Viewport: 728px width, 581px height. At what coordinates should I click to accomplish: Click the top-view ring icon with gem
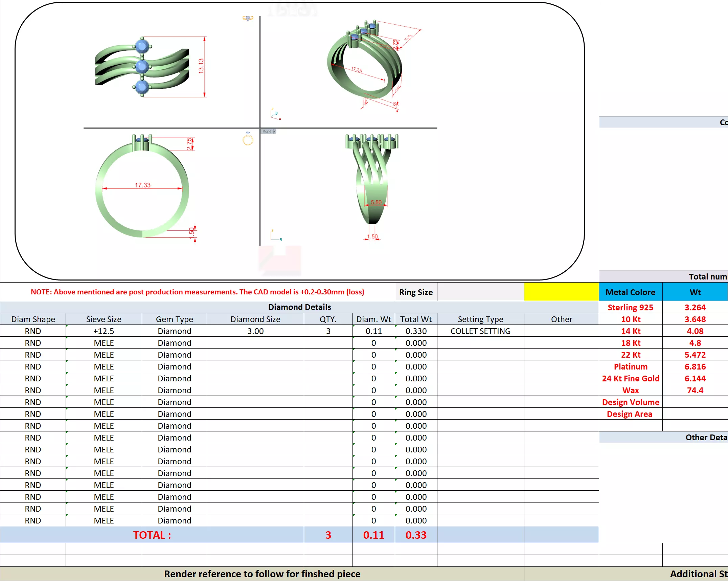[248, 18]
